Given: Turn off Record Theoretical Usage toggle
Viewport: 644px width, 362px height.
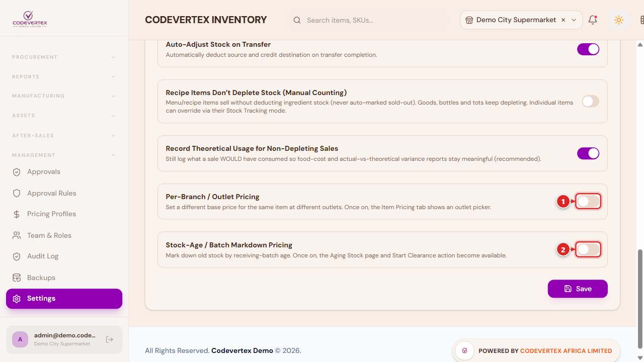Looking at the screenshot, I should pos(588,153).
